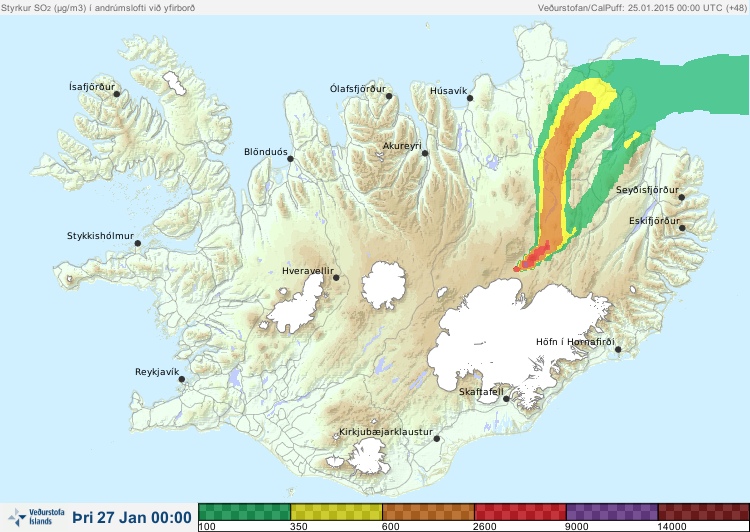
Task: Click the Húsavík marker dot
Action: coord(470,98)
